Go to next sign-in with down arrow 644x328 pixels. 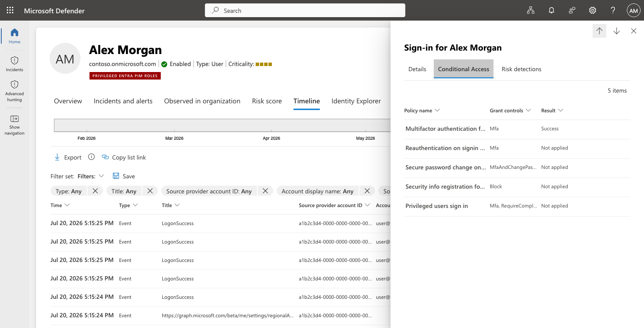click(x=617, y=31)
